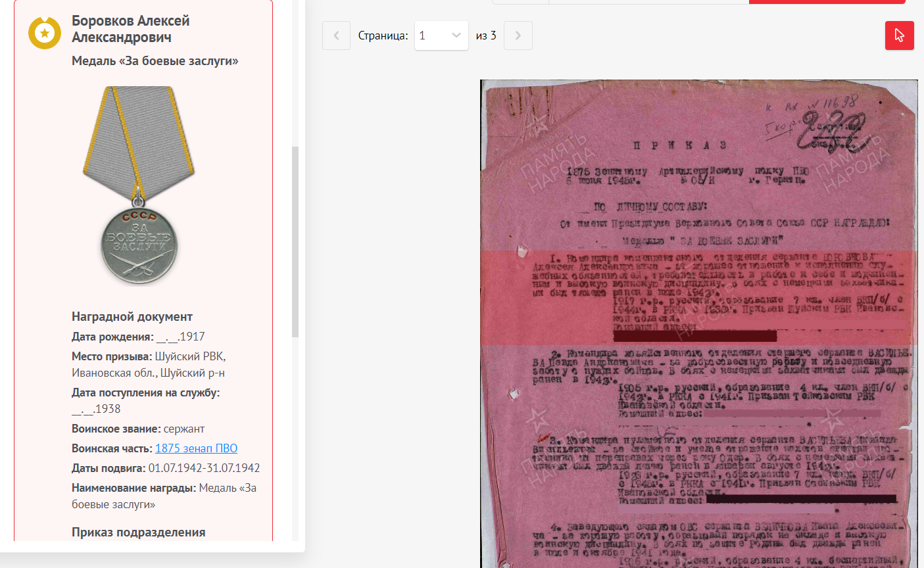
Task: Go to the next document page
Action: point(518,35)
